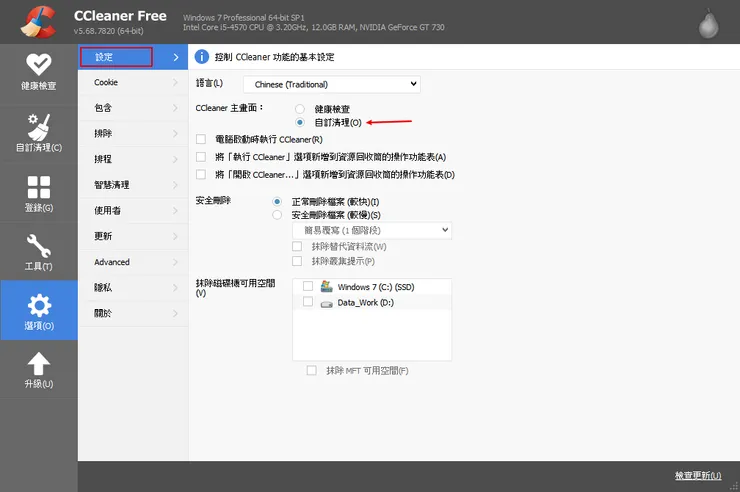Click the pear icon in header
The height and width of the screenshot is (492, 740).
pyautogui.click(x=708, y=23)
